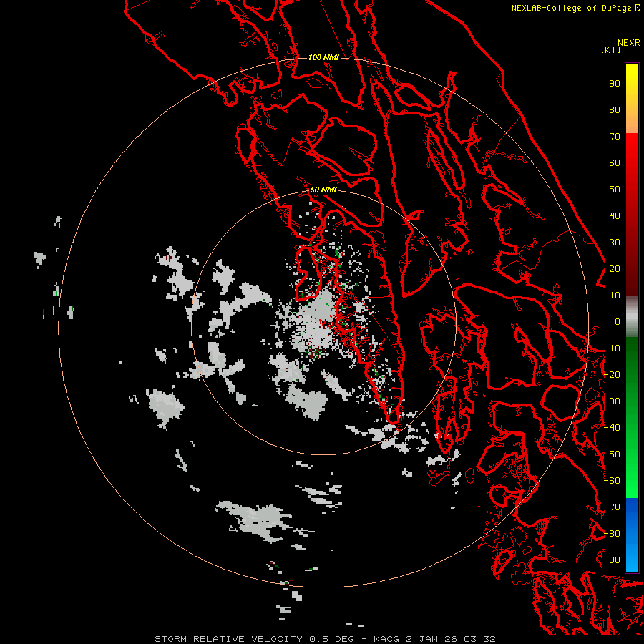The image size is (644, 644).
Task: Pick the orange segment of the color bar
Action: (x=632, y=119)
